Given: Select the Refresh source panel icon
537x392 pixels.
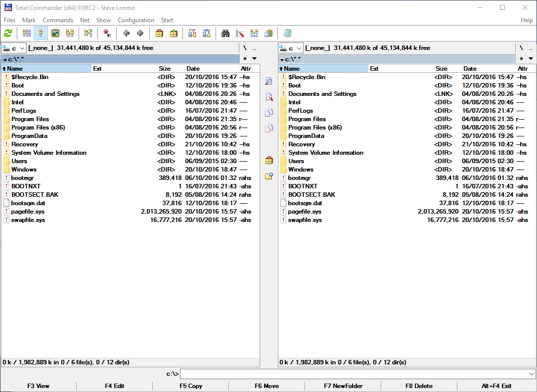Looking at the screenshot, I should pyautogui.click(x=7, y=33).
